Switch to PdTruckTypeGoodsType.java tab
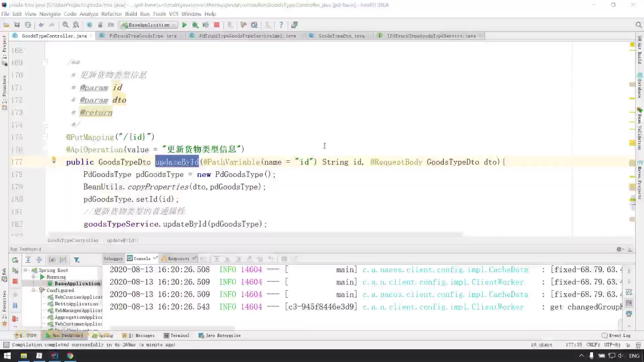This screenshot has height=362, width=644. point(143,36)
